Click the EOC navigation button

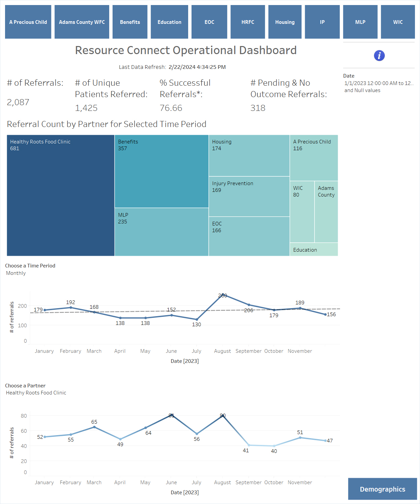[209, 22]
